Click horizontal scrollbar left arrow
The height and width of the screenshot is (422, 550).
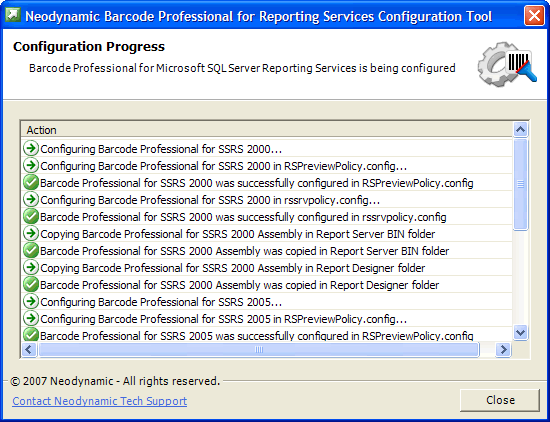(29, 349)
